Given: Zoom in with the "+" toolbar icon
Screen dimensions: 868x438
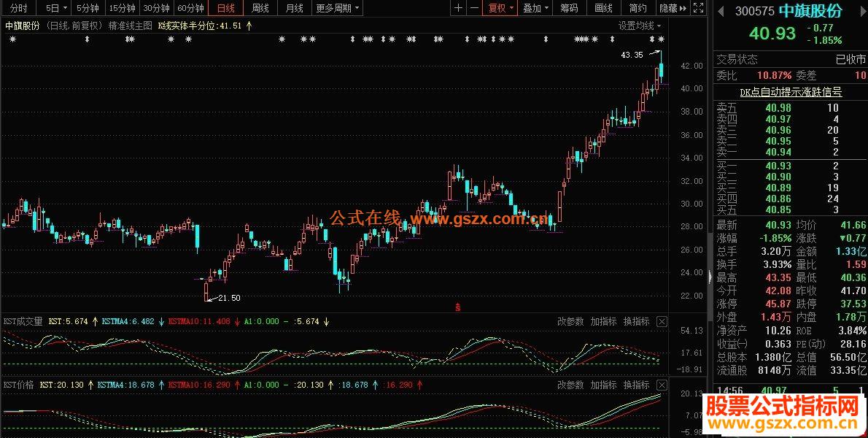Looking at the screenshot, I should tap(457, 9).
